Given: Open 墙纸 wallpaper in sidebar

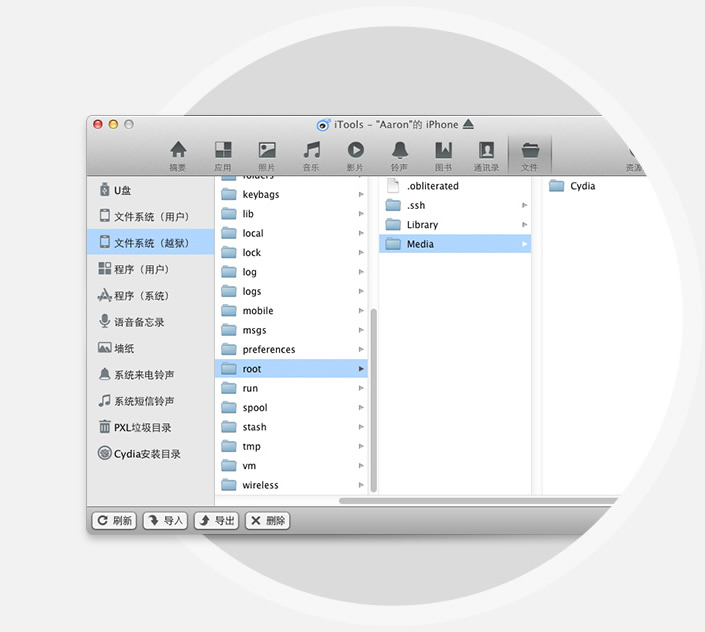Looking at the screenshot, I should click(x=151, y=348).
